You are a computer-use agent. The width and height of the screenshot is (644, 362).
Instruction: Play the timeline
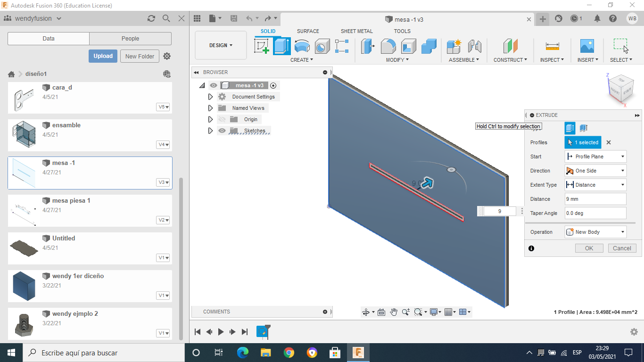pyautogui.click(x=221, y=332)
